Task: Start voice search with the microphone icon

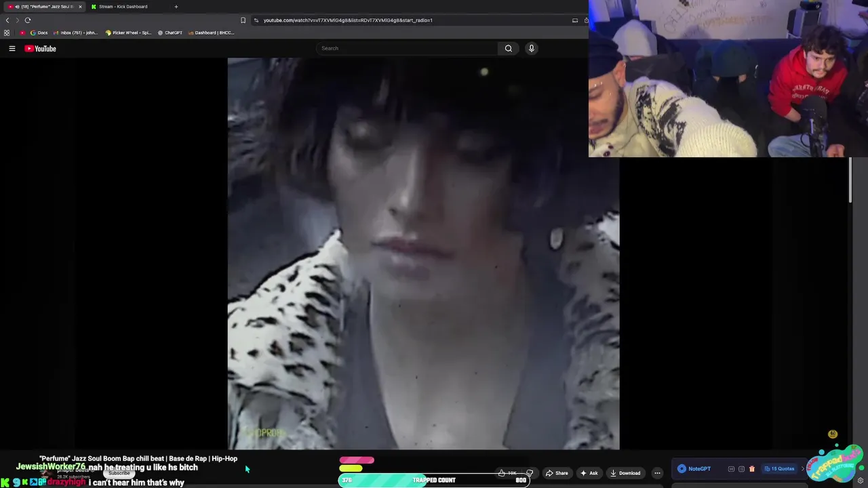Action: (531, 48)
